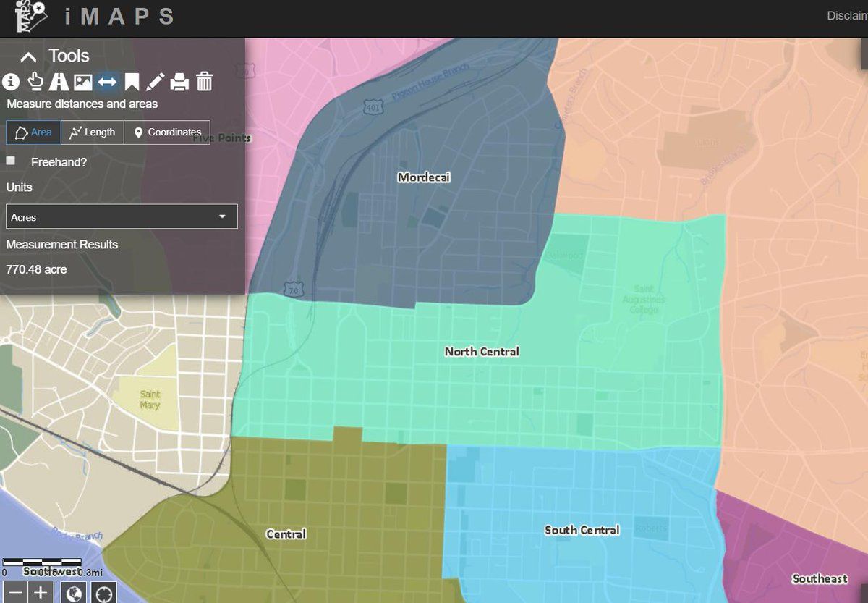This screenshot has height=603, width=868.
Task: Click the Units label
Action: point(20,187)
